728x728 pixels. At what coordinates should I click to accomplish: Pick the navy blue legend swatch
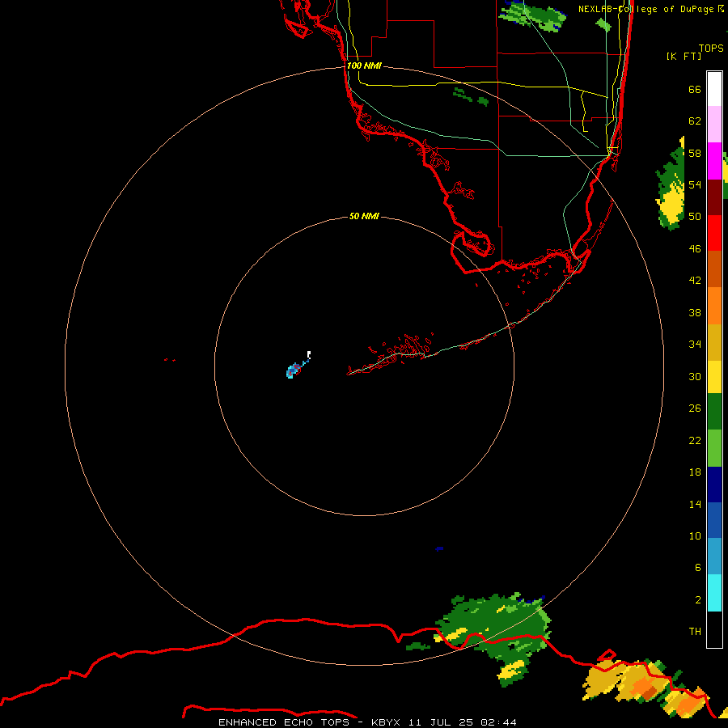pos(714,485)
